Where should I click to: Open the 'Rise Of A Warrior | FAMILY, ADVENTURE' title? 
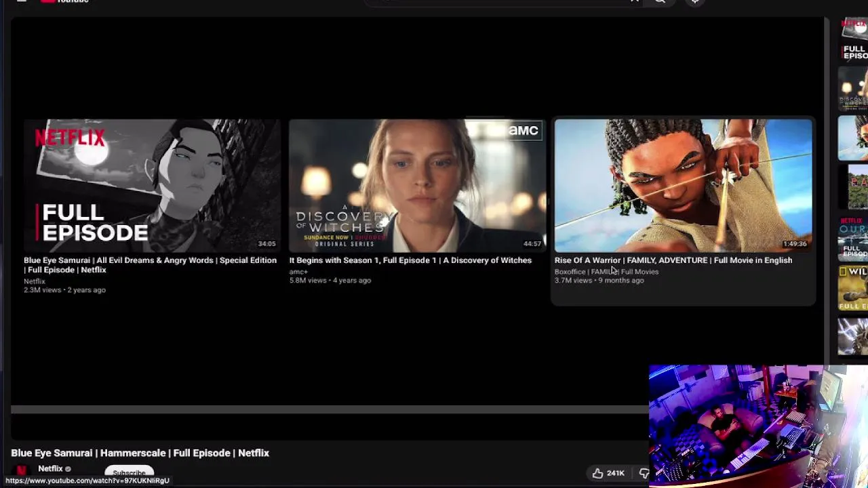pos(673,260)
